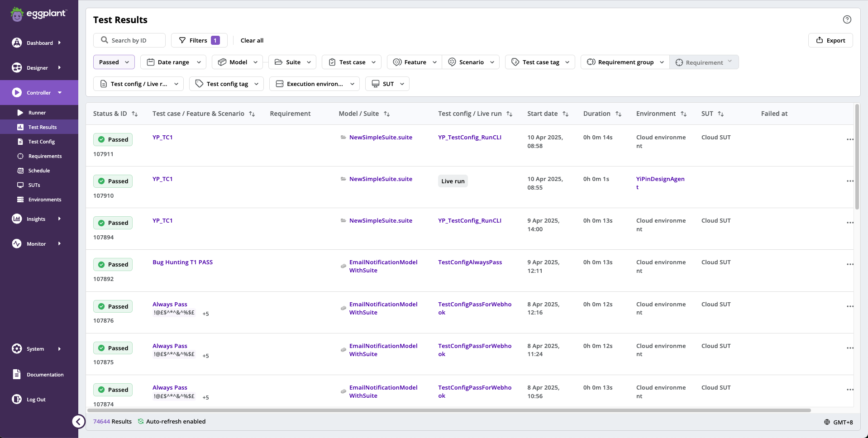
Task: Click the Export button
Action: point(830,40)
